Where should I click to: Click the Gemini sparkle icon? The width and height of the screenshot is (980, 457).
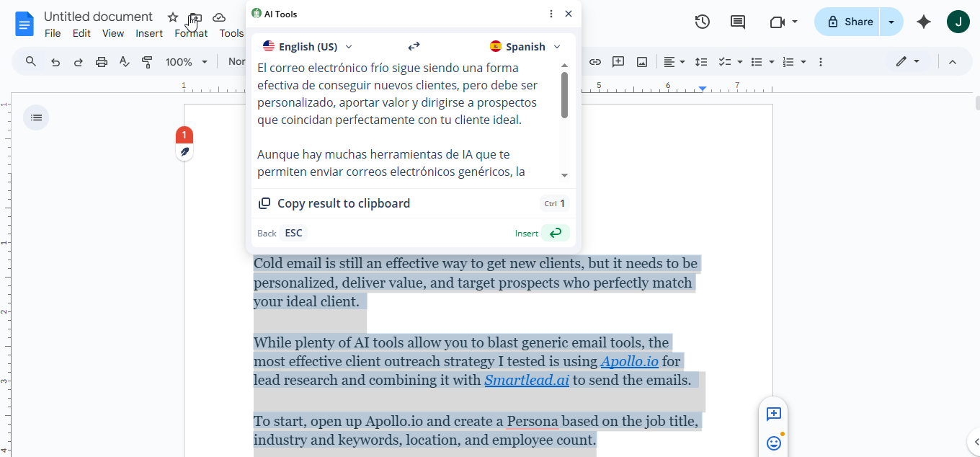pos(924,22)
